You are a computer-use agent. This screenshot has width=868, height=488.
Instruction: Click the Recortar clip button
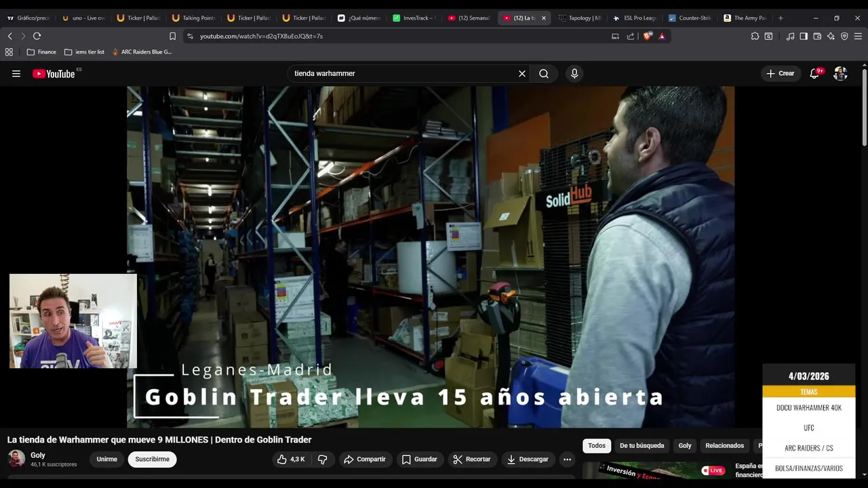tap(471, 460)
